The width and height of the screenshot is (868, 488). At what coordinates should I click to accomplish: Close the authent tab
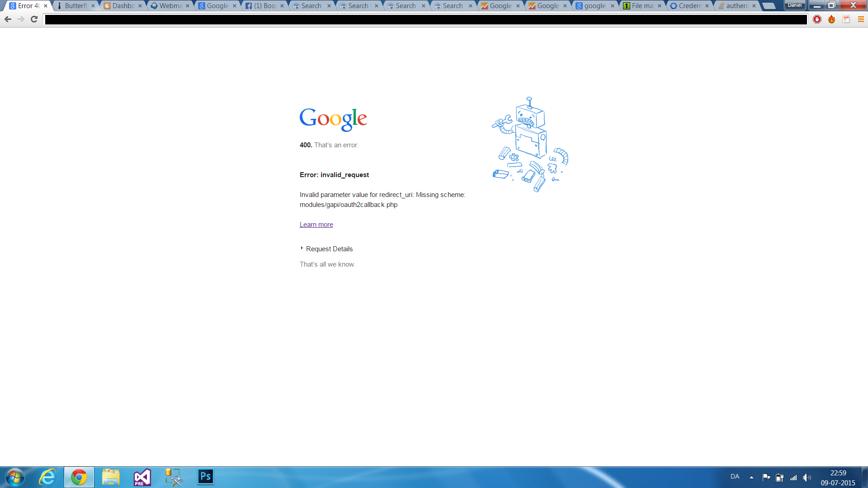(x=754, y=6)
